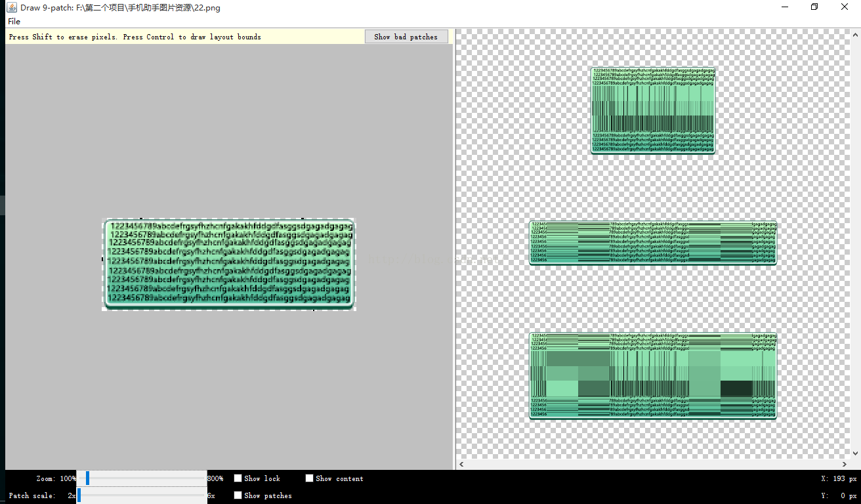Enable the Show content checkbox
The width and height of the screenshot is (861, 504).
tap(309, 478)
